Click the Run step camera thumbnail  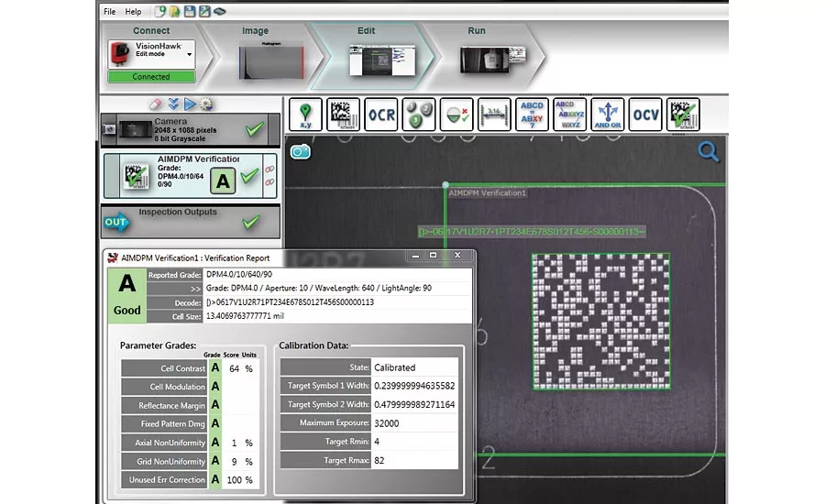pyautogui.click(x=493, y=60)
